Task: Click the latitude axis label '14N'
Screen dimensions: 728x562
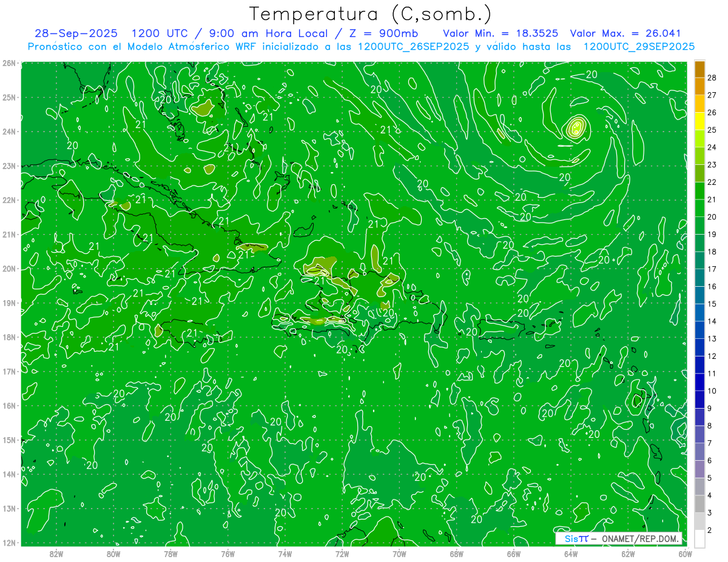Action: [9, 474]
